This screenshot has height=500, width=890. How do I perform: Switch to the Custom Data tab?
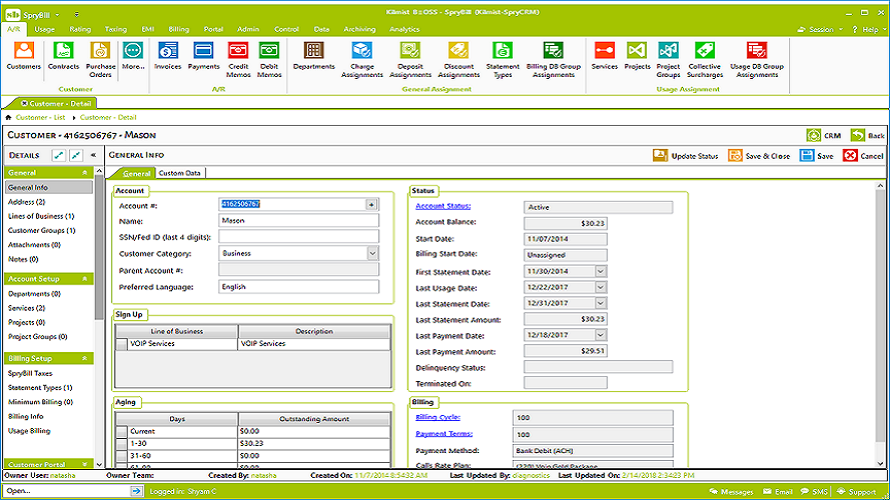pyautogui.click(x=179, y=173)
